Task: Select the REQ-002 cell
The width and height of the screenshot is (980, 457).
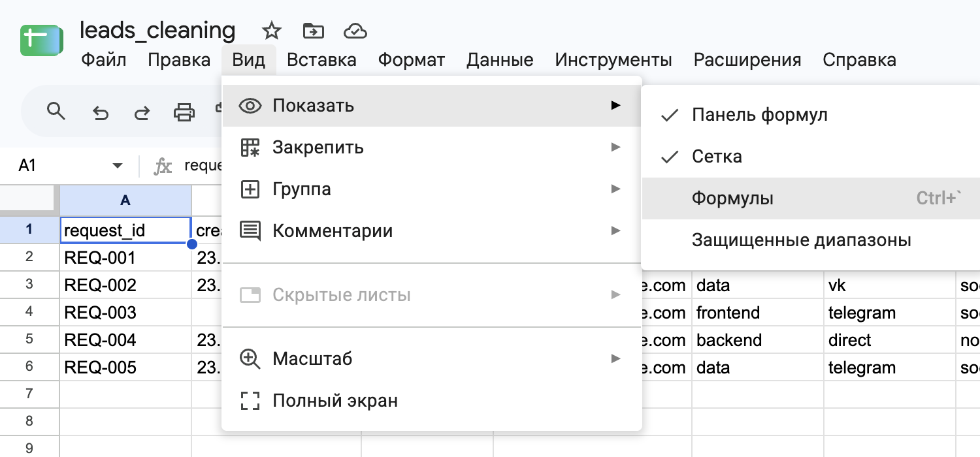Action: pos(125,285)
